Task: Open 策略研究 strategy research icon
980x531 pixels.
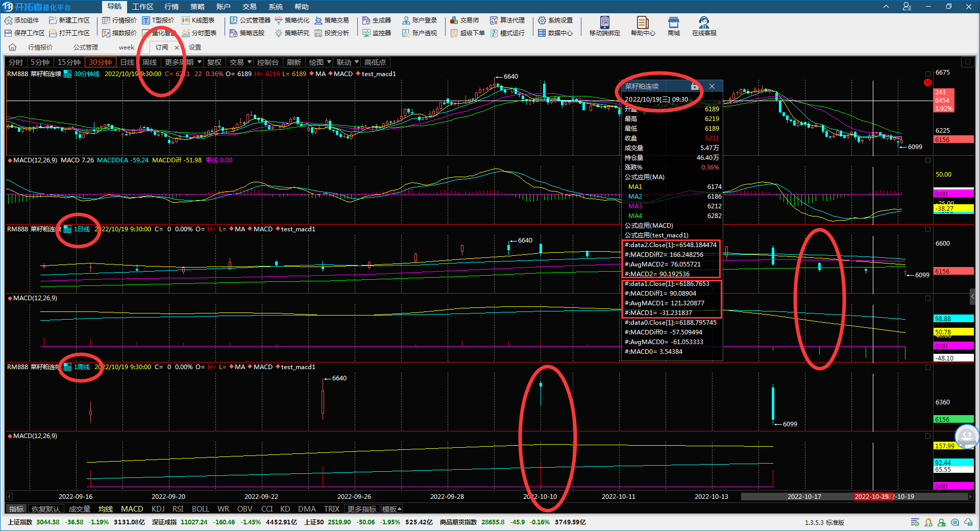Action: (x=279, y=33)
